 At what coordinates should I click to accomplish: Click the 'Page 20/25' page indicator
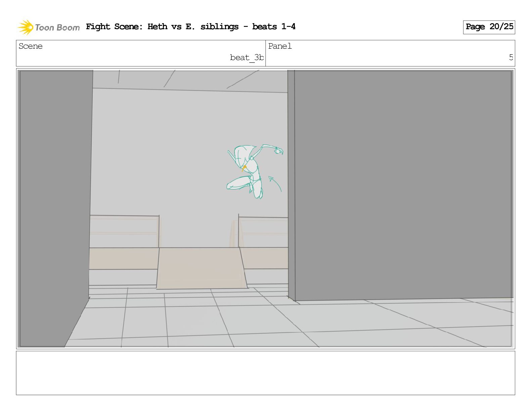[489, 27]
